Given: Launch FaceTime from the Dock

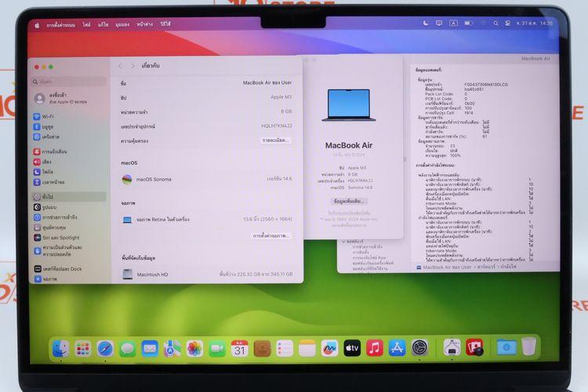Looking at the screenshot, I should coord(217,348).
